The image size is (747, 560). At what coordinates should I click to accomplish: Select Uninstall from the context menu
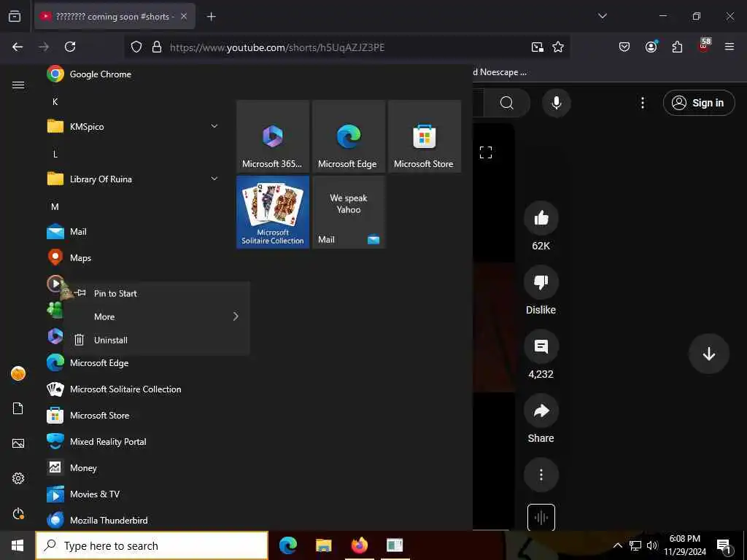(x=156, y=340)
